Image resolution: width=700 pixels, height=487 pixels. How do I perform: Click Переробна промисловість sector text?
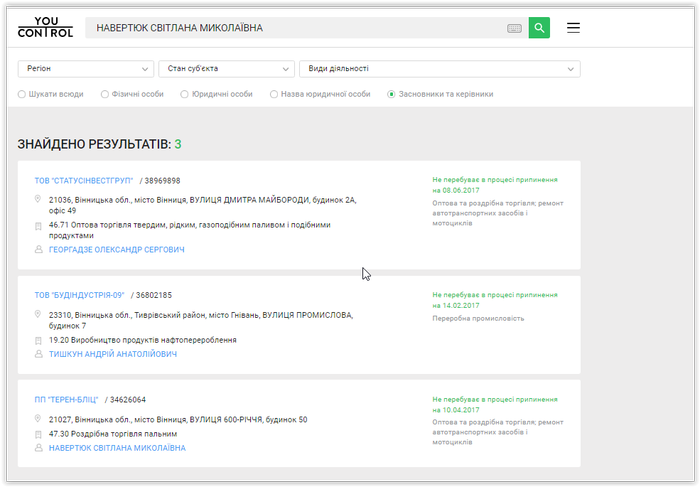coord(478,318)
